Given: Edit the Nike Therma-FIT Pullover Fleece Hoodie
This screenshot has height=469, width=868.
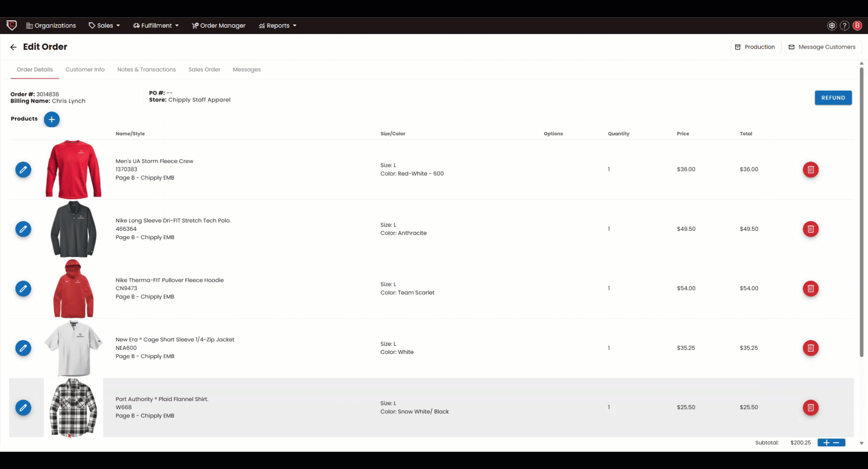Looking at the screenshot, I should [x=23, y=289].
